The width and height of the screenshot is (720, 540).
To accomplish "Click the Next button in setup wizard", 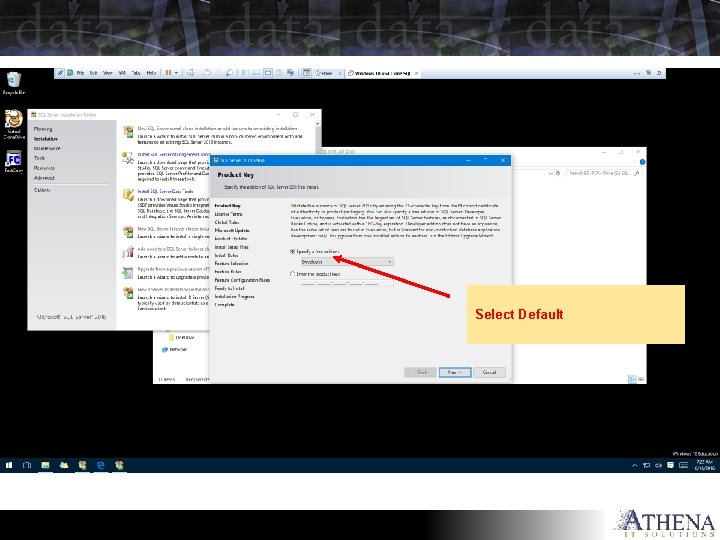I will (x=455, y=372).
